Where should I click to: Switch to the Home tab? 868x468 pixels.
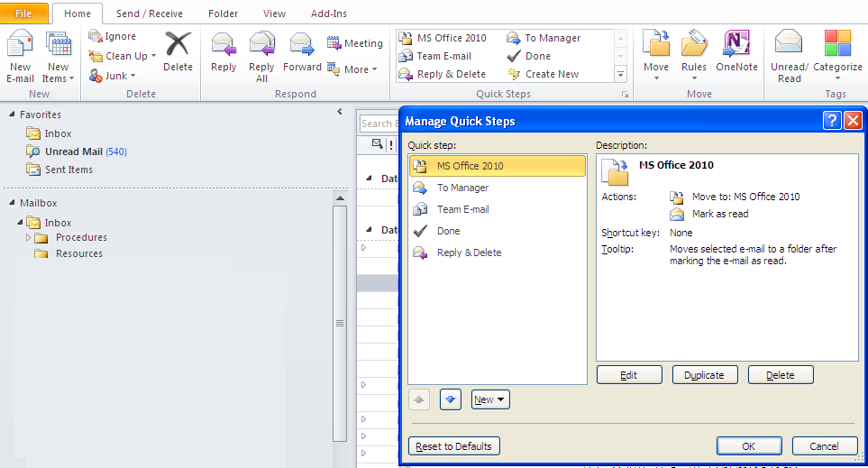click(x=78, y=14)
